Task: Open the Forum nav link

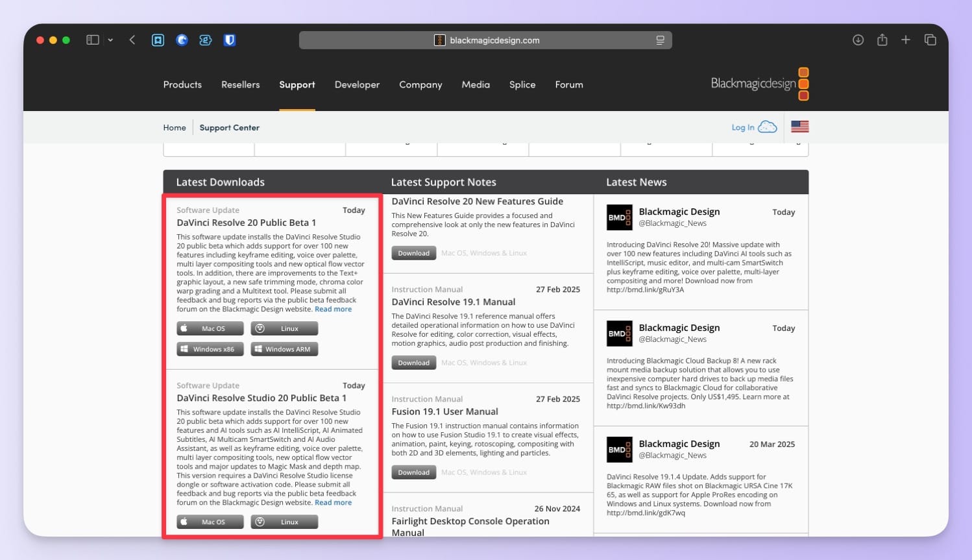Action: pos(569,84)
